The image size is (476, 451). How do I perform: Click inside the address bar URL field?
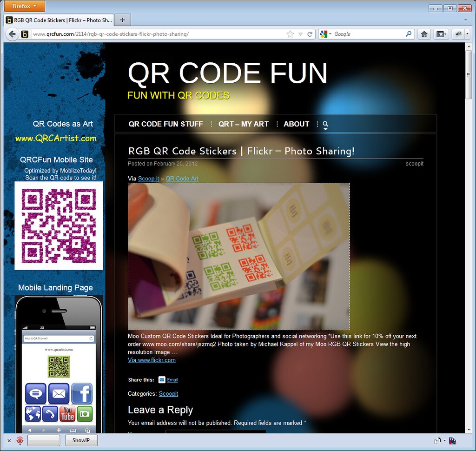[x=158, y=34]
